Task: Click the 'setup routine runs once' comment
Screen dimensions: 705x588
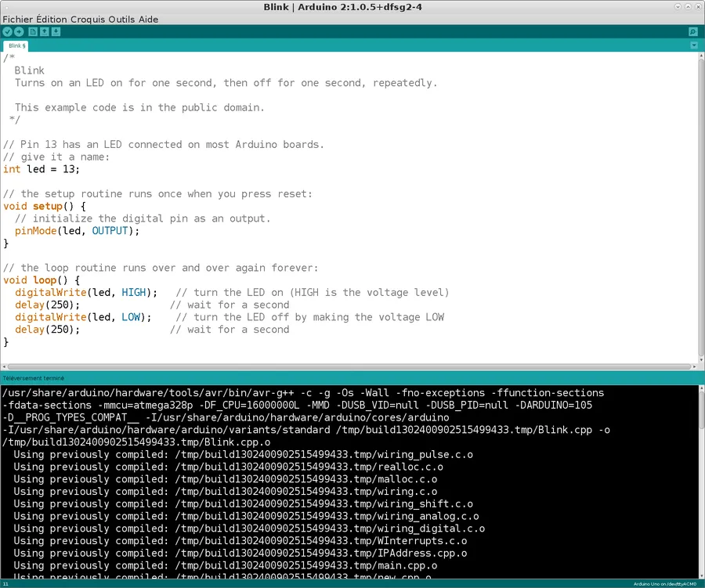Action: point(157,194)
